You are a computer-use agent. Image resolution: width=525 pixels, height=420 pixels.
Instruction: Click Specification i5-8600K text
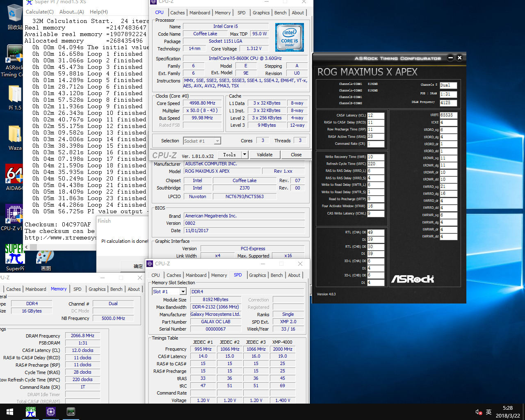245,59
